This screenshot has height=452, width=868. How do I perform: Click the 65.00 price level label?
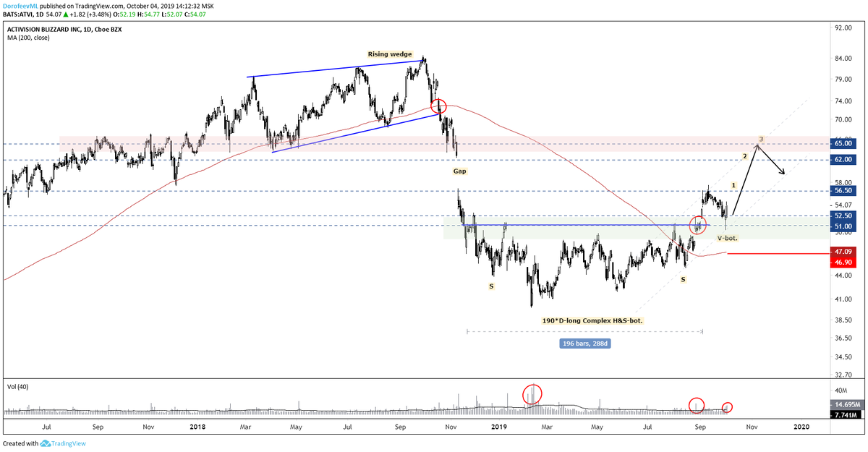pos(843,144)
